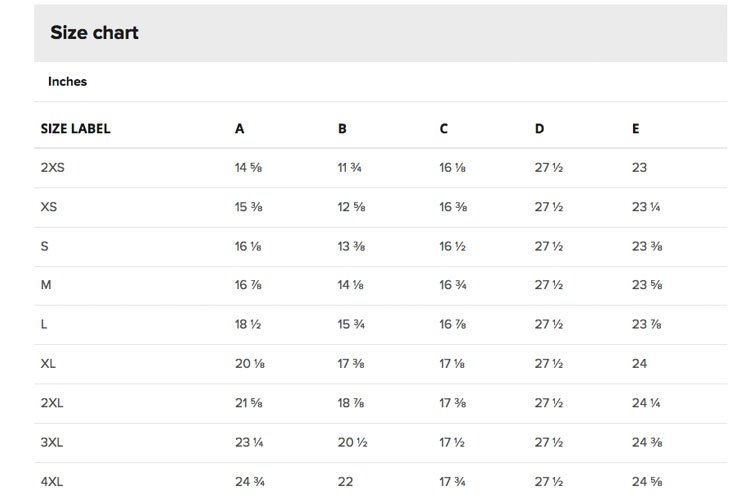Click the 22 value in the 4XL row
The width and height of the screenshot is (750, 500).
[x=345, y=481]
